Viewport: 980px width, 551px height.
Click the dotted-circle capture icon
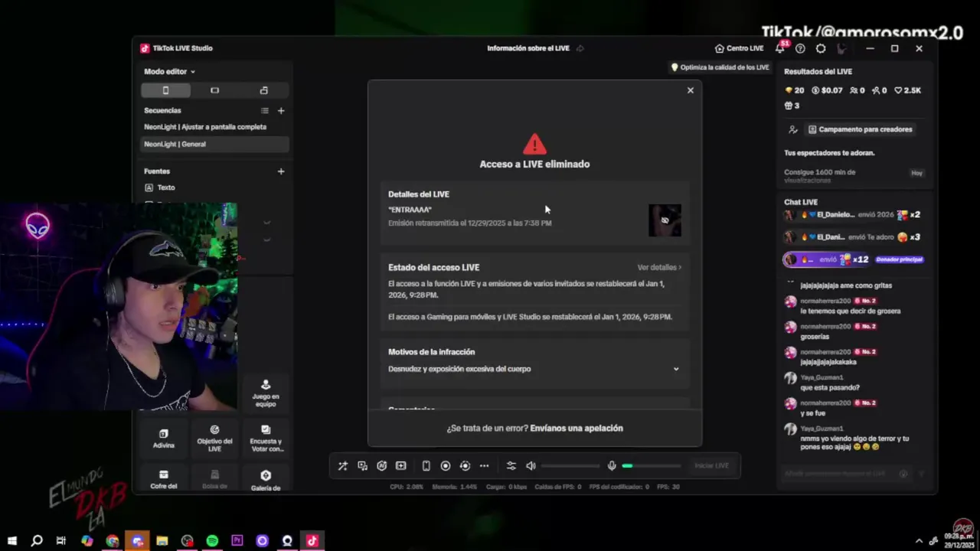pos(465,465)
